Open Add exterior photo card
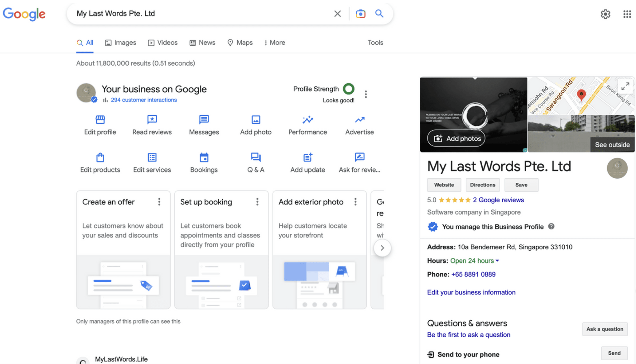Image resolution: width=636 pixels, height=364 pixels. click(x=320, y=250)
